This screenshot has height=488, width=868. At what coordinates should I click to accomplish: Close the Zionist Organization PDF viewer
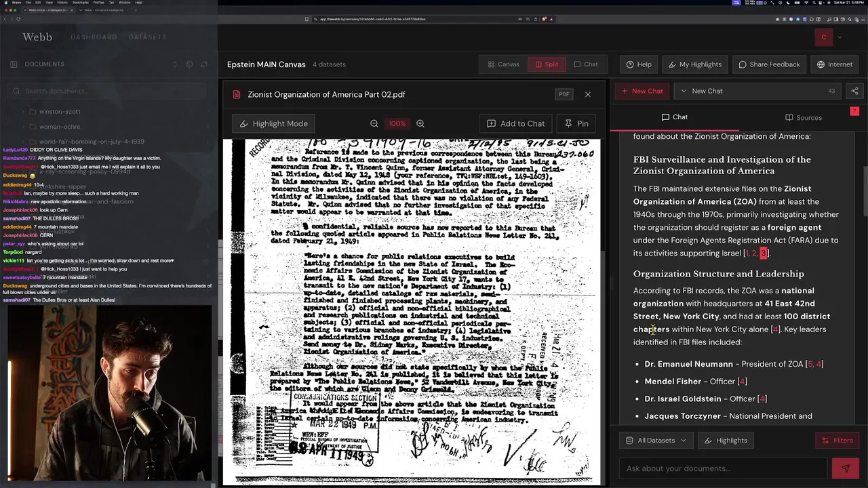pyautogui.click(x=588, y=94)
